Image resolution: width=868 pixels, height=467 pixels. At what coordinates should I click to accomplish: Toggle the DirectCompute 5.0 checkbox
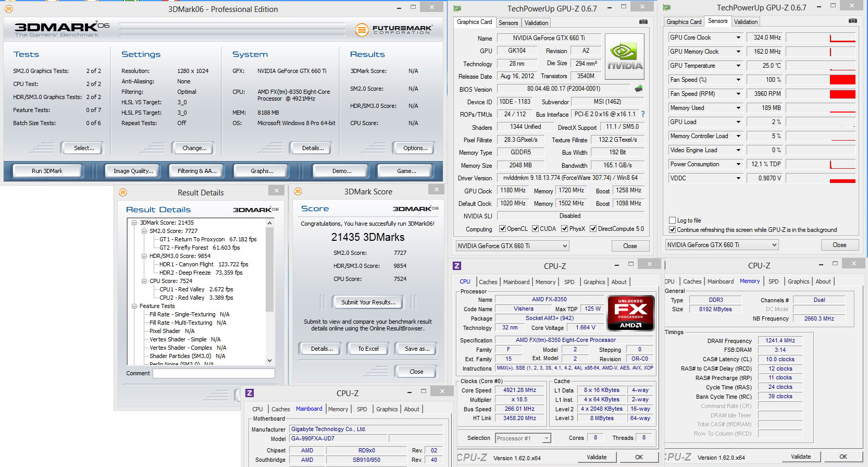[x=593, y=229]
